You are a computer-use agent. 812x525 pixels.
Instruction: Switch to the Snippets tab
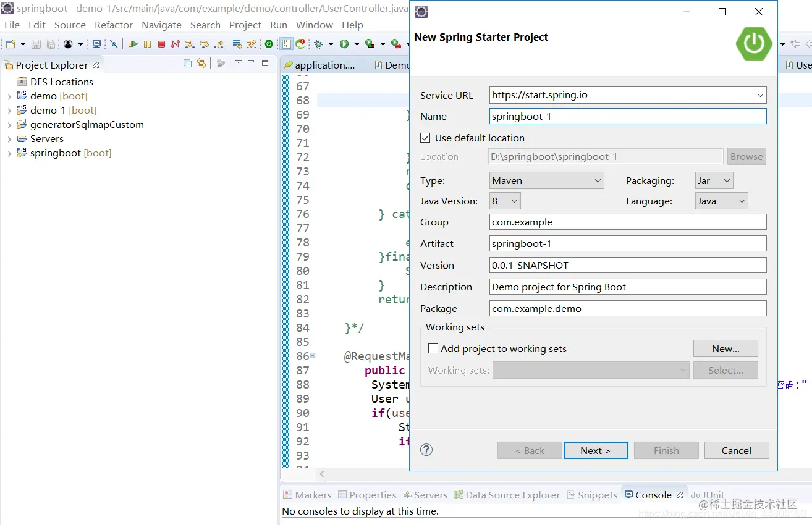[592, 495]
